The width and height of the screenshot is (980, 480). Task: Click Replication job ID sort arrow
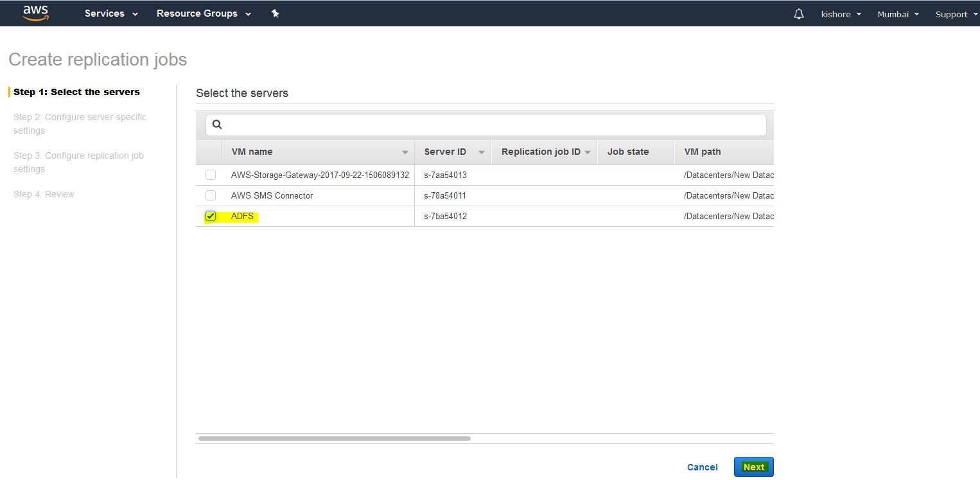(587, 152)
